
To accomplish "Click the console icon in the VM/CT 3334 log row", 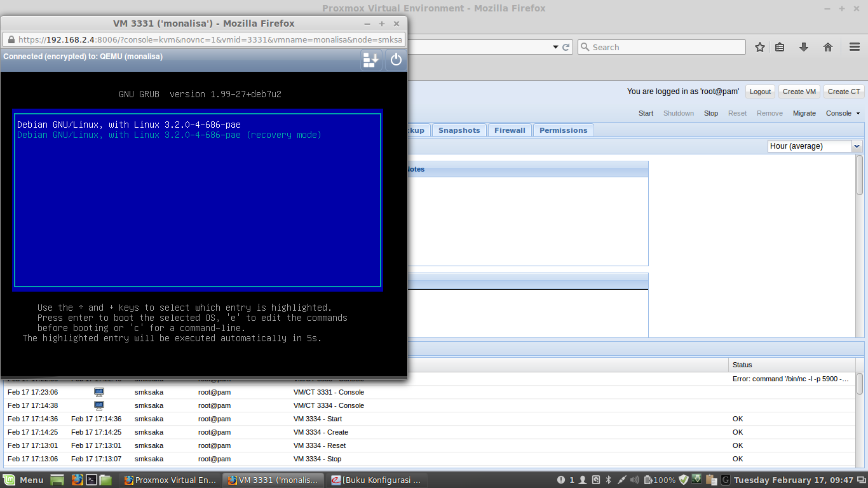I will tap(99, 405).
